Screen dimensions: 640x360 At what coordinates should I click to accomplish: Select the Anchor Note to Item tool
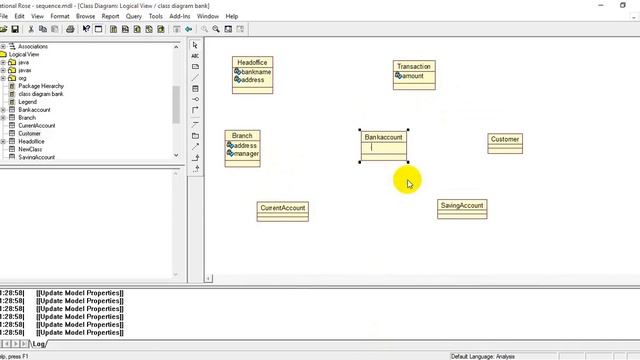click(195, 78)
